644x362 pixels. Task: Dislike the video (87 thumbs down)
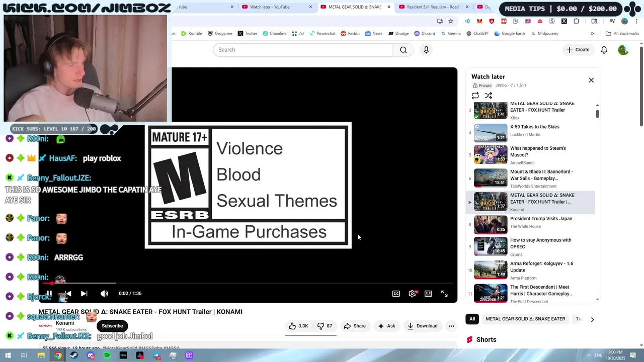pos(325,326)
